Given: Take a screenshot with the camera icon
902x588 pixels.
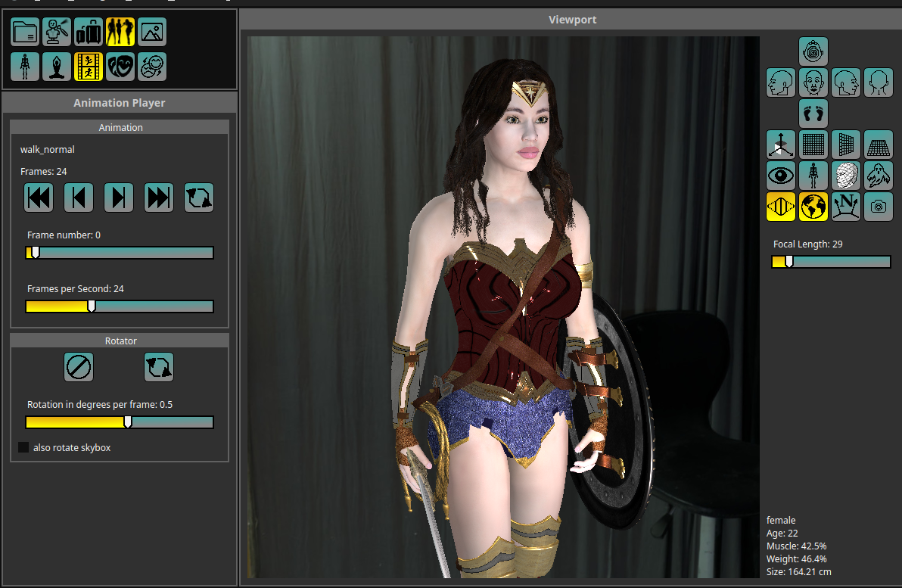Looking at the screenshot, I should (x=878, y=206).
